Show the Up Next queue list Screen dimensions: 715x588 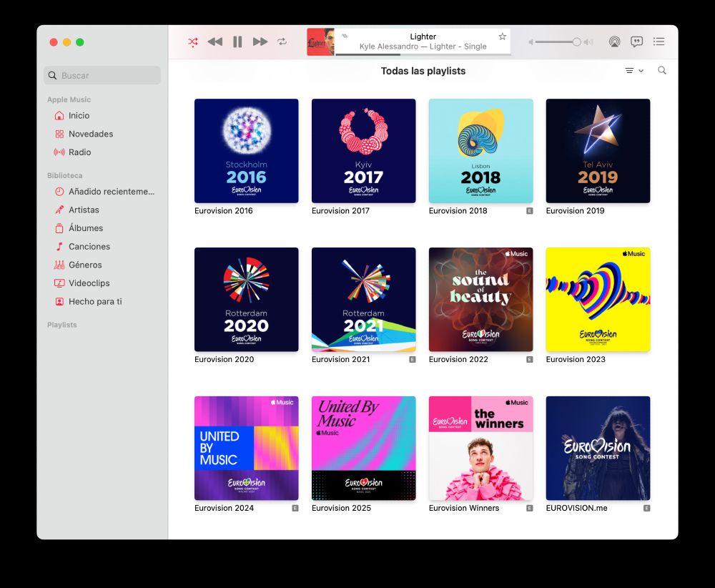coord(659,41)
